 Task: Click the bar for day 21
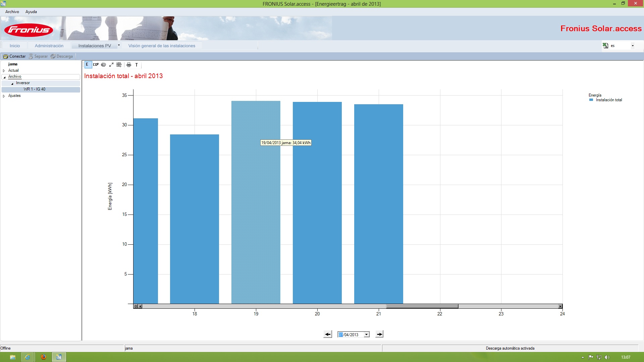tap(379, 204)
